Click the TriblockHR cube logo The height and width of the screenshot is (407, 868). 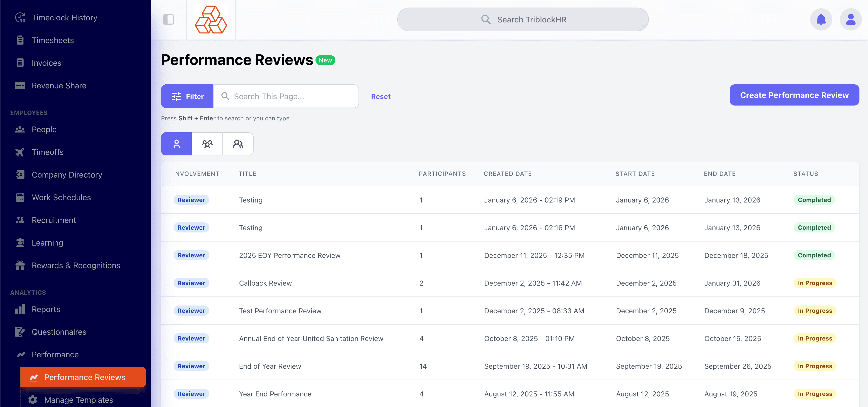pos(211,20)
